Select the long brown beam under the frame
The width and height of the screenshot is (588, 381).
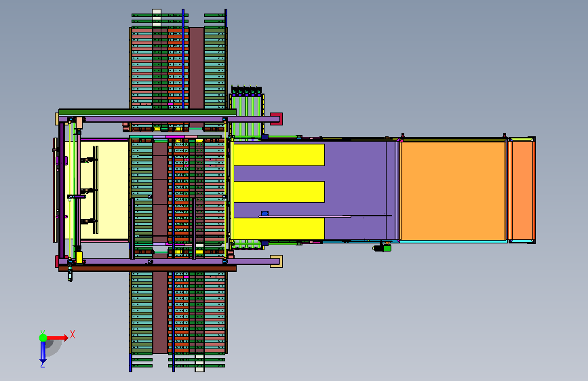(147, 268)
